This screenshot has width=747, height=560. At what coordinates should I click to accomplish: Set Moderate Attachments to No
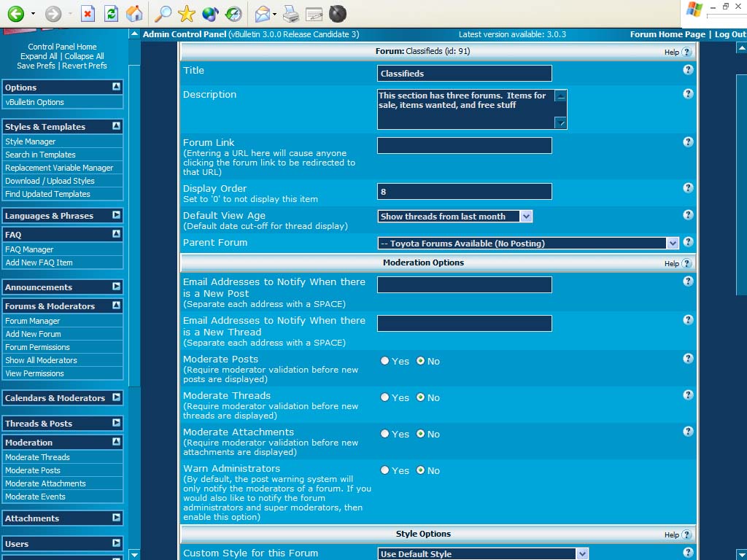(x=421, y=434)
